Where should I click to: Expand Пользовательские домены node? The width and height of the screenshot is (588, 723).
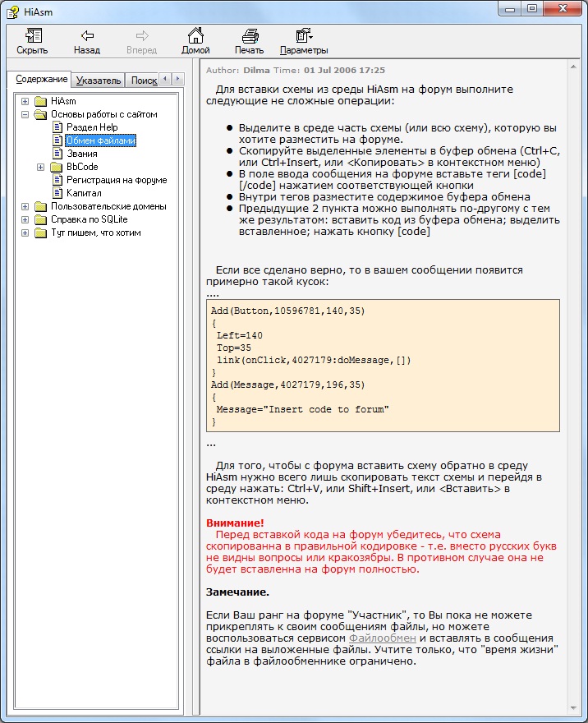[x=25, y=206]
